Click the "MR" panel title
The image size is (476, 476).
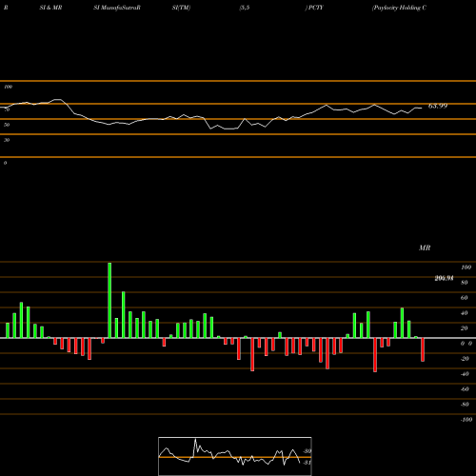tap(425, 248)
